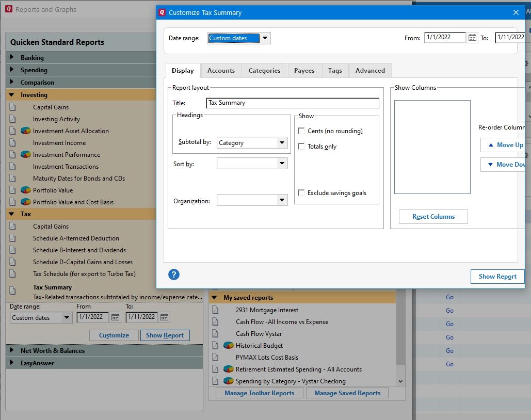Viewport: 531px width, 420px height.
Task: Click saved reports scrollbar down arrow
Action: 400,381
